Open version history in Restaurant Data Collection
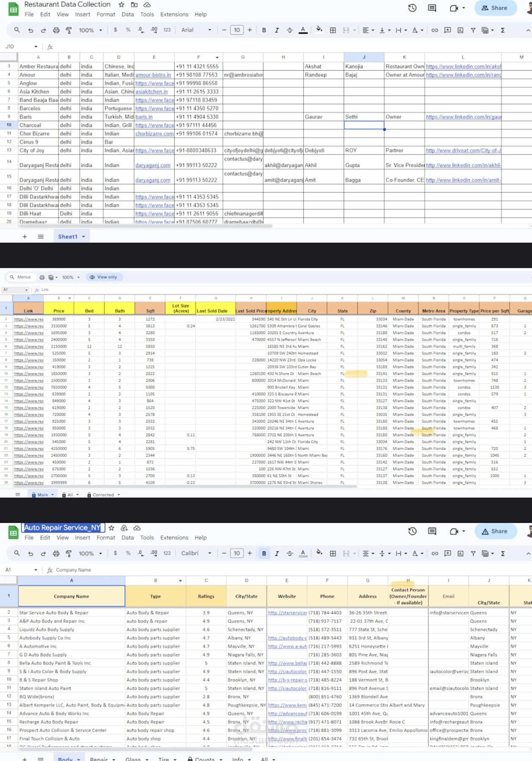The width and height of the screenshot is (532, 761). [412, 8]
